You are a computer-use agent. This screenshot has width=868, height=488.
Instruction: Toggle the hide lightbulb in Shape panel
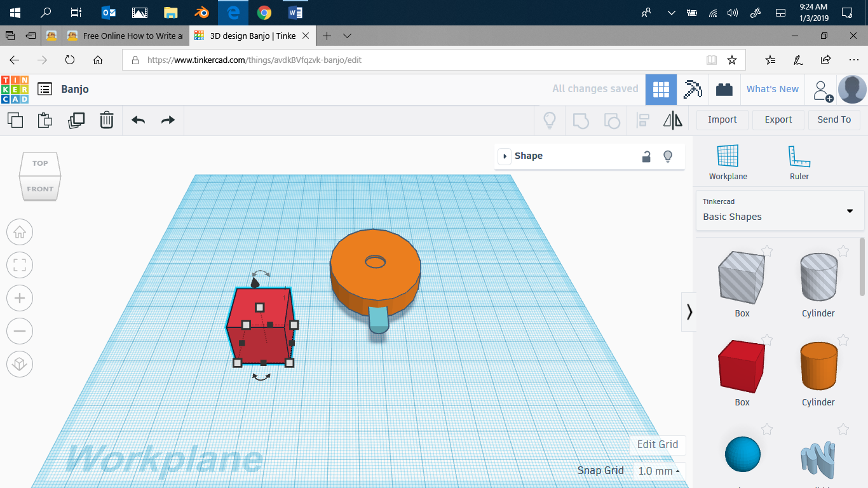coord(668,156)
